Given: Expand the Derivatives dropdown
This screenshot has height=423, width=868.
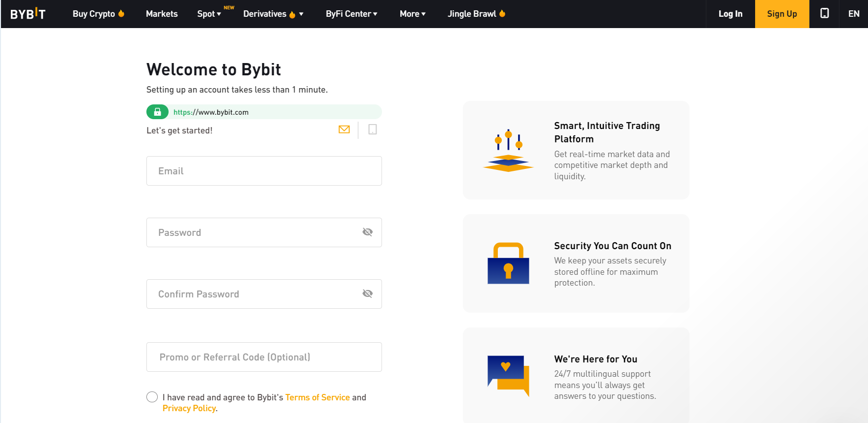Looking at the screenshot, I should point(273,14).
